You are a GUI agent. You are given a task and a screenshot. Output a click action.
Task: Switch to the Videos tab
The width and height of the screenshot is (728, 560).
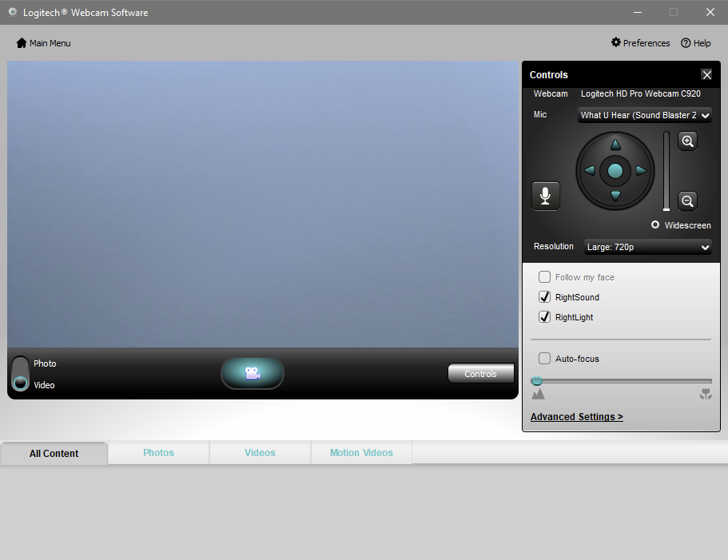tap(260, 452)
